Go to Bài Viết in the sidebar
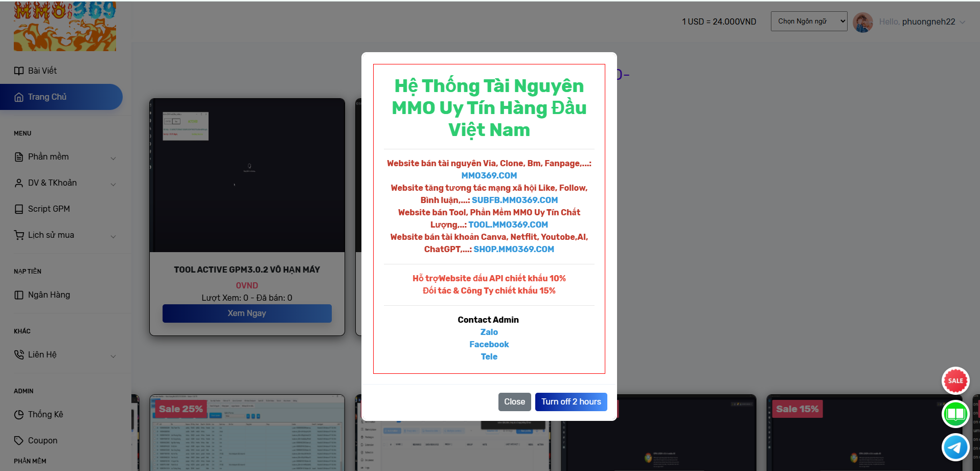Screen dimensions: 980x471 click(42, 71)
